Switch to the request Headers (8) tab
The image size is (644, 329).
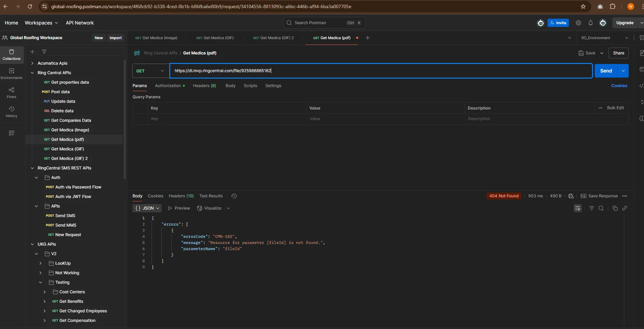point(205,86)
